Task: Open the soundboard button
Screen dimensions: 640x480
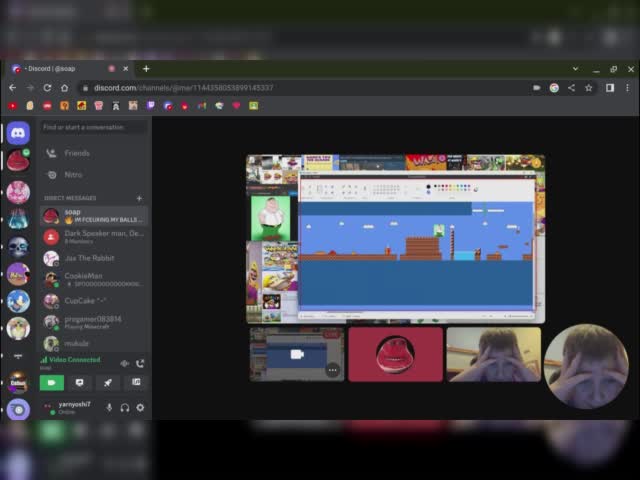Action: 136,382
